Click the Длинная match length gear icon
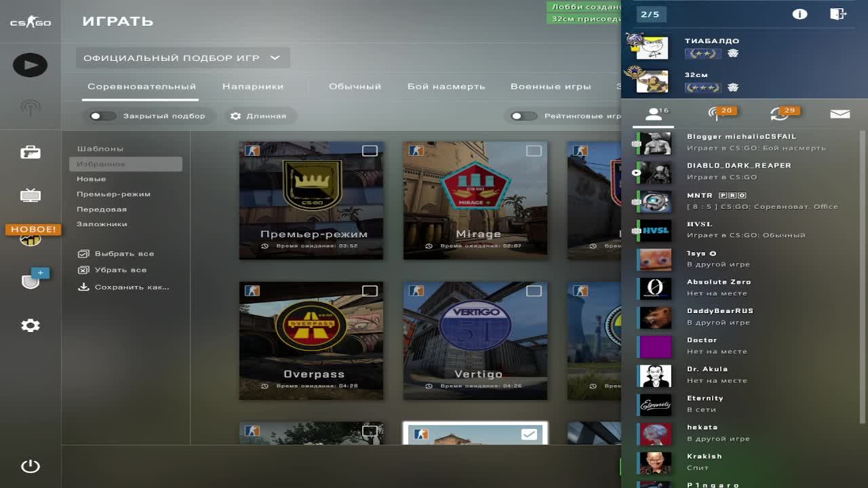The image size is (868, 488). click(235, 116)
